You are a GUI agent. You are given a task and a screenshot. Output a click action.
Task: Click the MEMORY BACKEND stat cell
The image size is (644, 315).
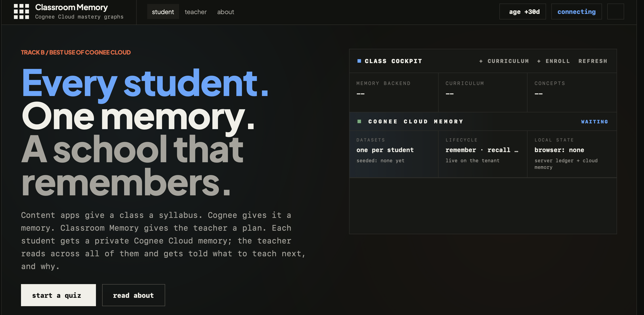coord(394,92)
